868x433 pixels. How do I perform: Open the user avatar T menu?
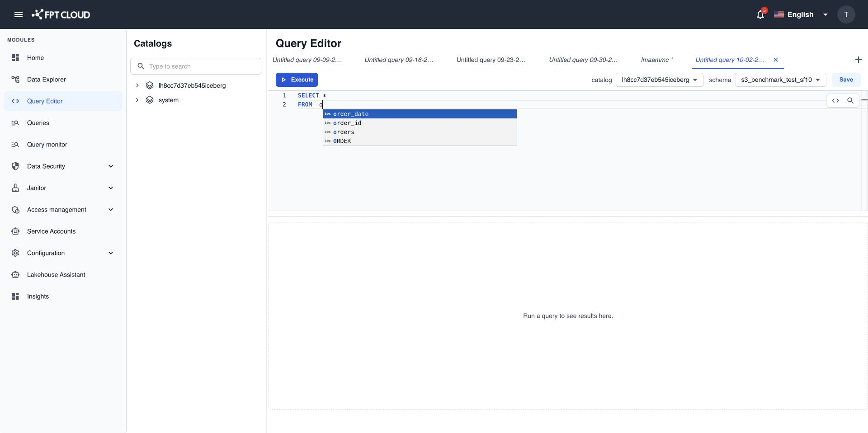coord(846,14)
